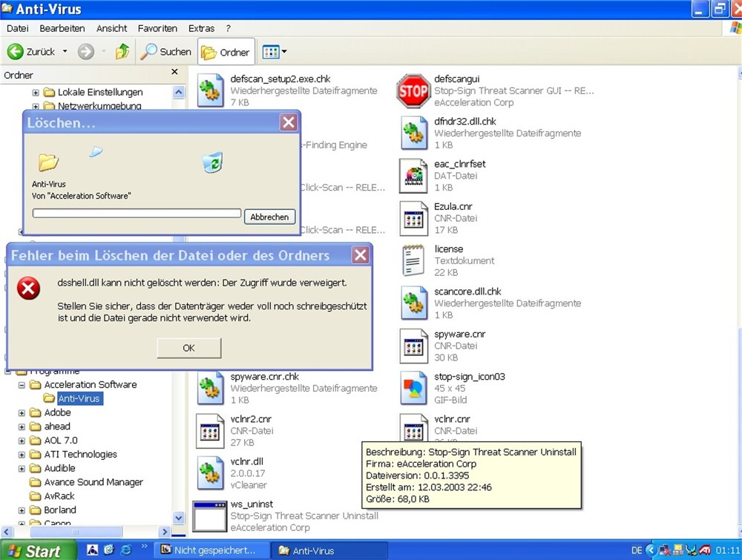The width and height of the screenshot is (742, 560).
Task: Click the Zurück back arrow icon
Action: (15, 52)
